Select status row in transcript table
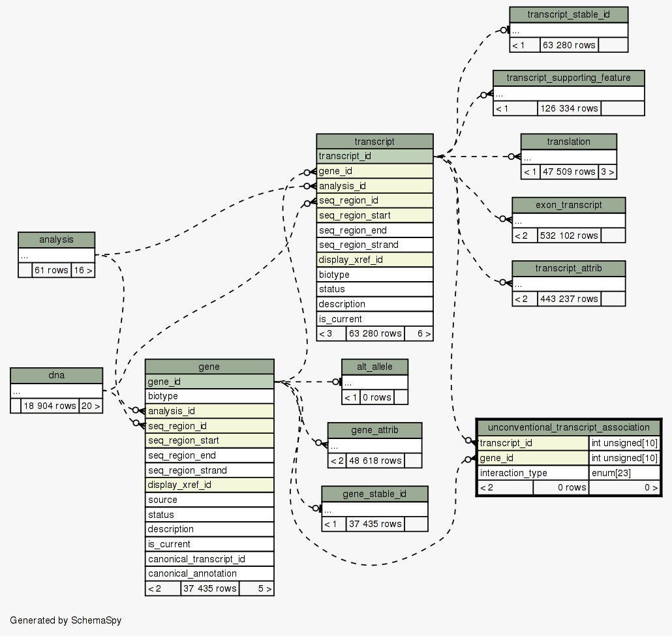Image resolution: width=672 pixels, height=636 pixels. click(x=374, y=289)
